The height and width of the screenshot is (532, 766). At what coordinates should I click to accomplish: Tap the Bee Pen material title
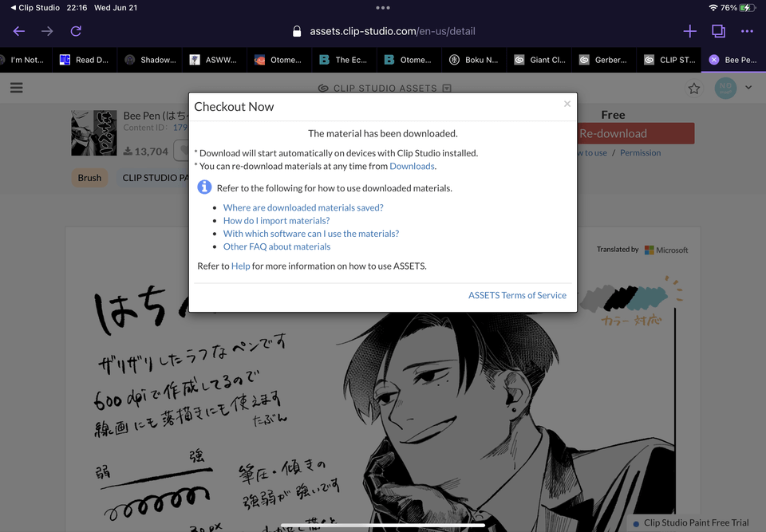(x=155, y=116)
